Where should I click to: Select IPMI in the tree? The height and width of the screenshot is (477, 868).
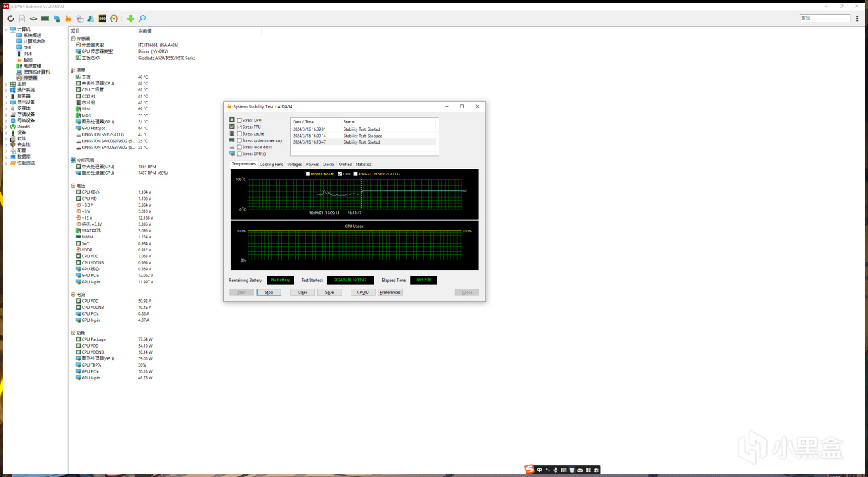click(x=28, y=54)
